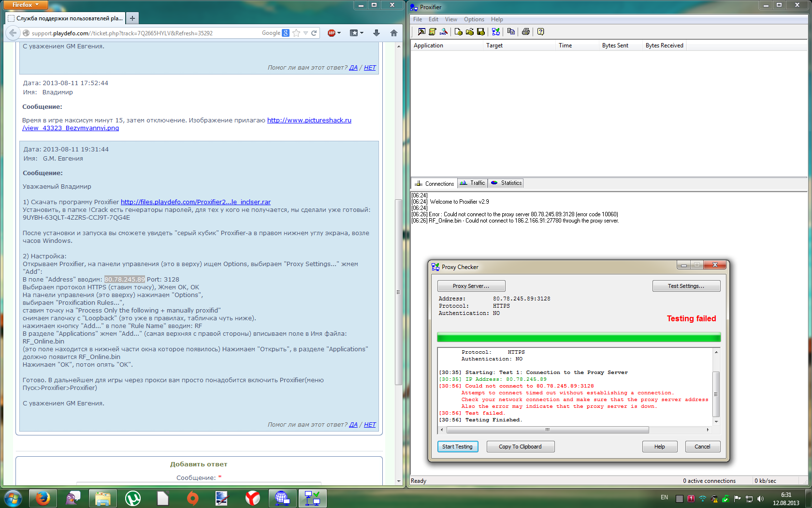The height and width of the screenshot is (508, 812).
Task: Reload the page with the refresh icon
Action: [314, 33]
